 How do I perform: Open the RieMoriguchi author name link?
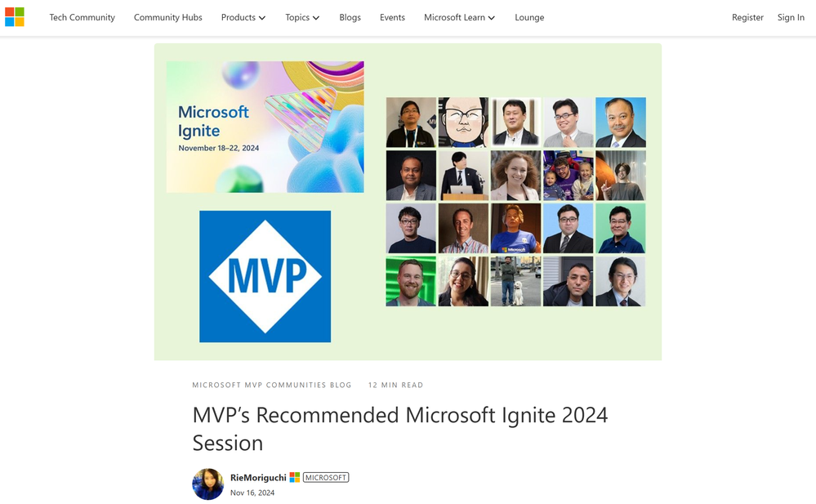258,477
